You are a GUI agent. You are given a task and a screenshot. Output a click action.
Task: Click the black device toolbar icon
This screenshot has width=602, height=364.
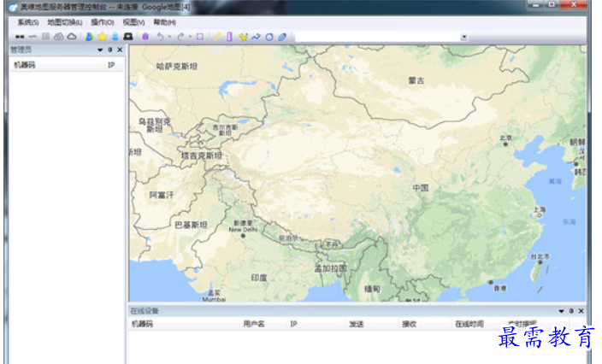[x=128, y=37]
